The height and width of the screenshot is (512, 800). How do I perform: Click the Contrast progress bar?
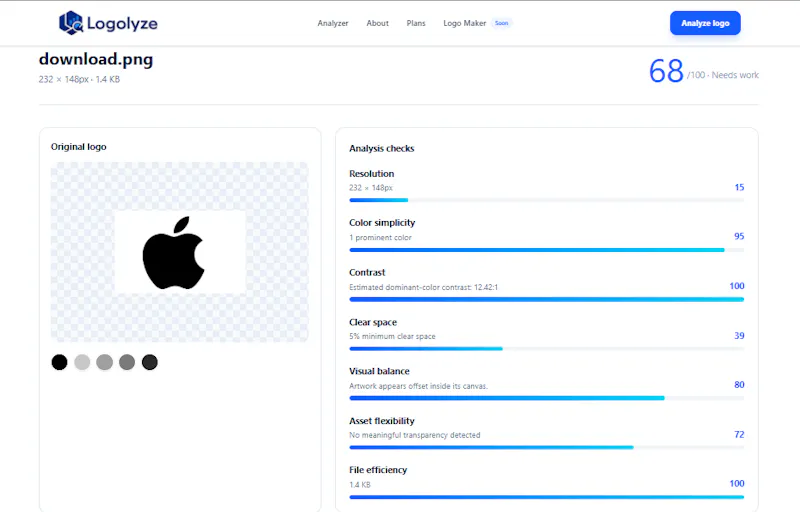click(546, 299)
